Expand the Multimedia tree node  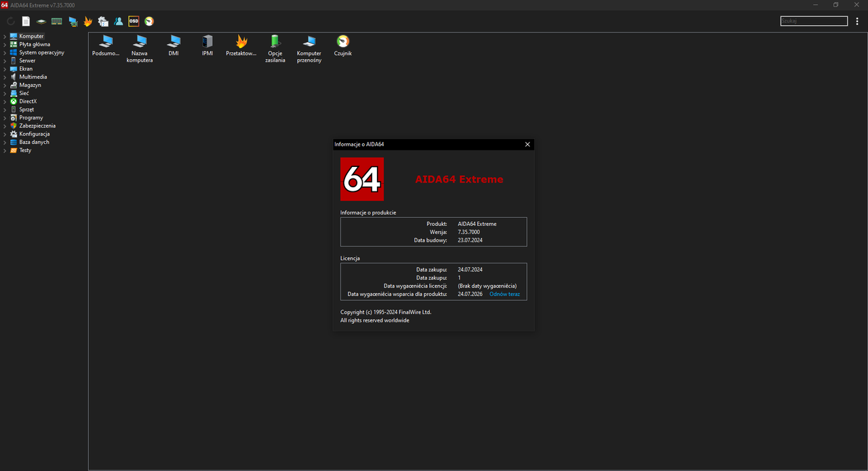5,77
